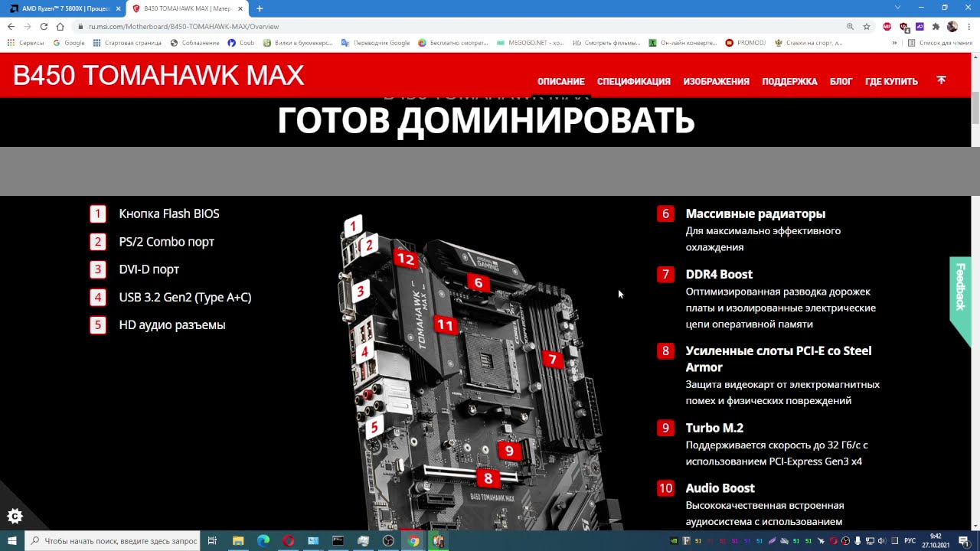Close the B450 TOMAHAWK MAX tab
Viewport: 980px width, 551px height.
click(241, 8)
